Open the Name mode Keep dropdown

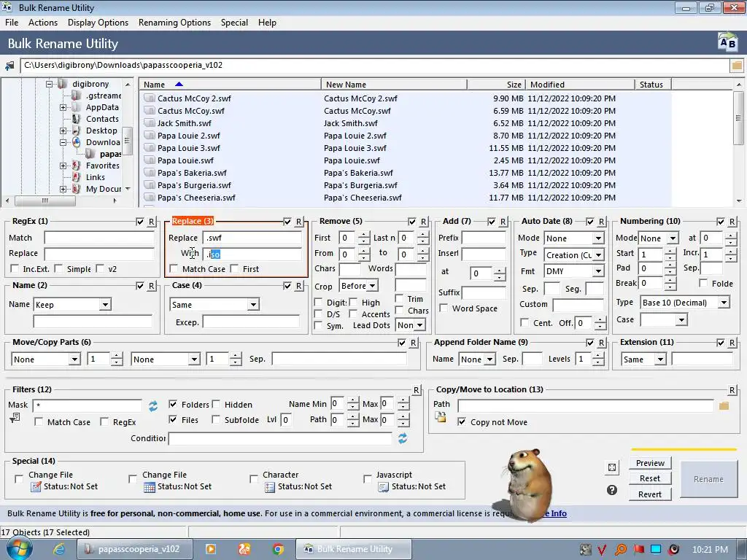click(105, 305)
